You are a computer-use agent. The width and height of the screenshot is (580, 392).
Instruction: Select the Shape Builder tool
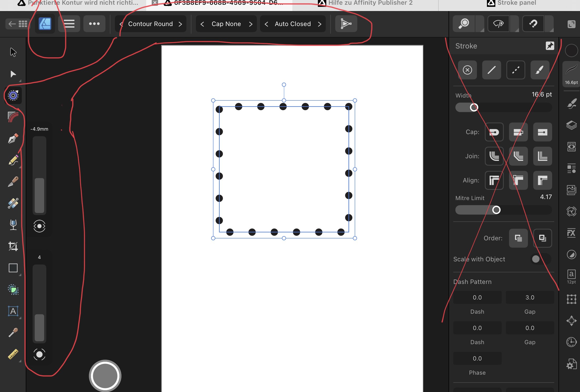13,289
